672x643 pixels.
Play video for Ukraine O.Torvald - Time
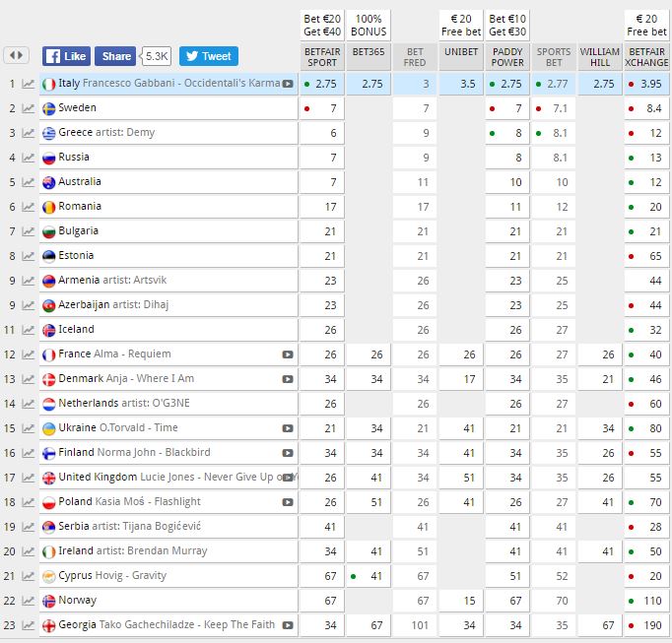pyautogui.click(x=288, y=428)
